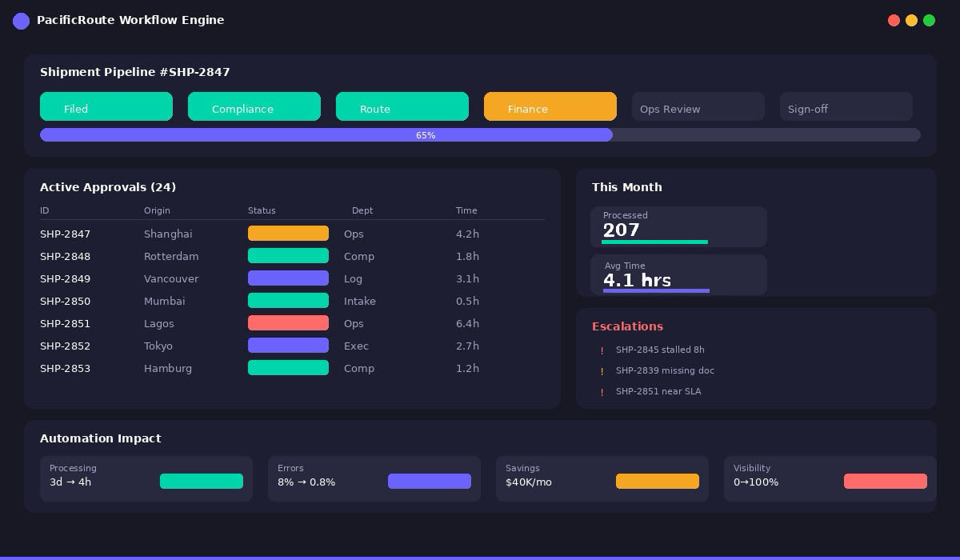The image size is (960, 560).
Task: Click the green Processing impact bar
Action: [x=202, y=481]
